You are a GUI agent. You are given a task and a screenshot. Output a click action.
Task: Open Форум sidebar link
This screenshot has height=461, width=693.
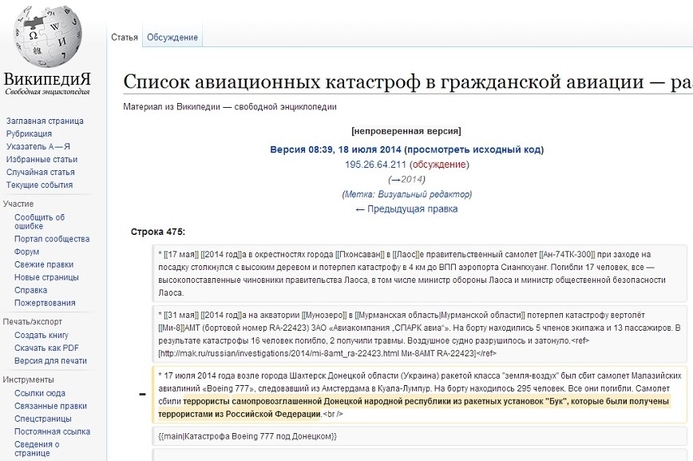coord(27,252)
